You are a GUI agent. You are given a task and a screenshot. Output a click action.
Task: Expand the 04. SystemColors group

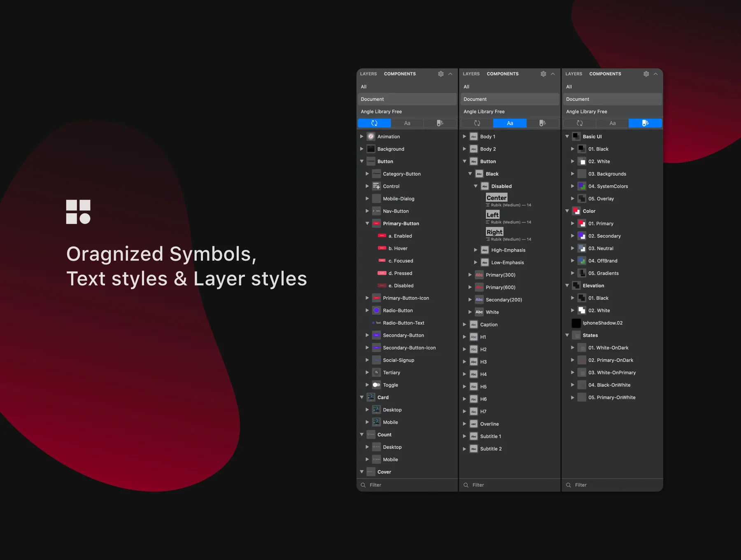click(573, 186)
